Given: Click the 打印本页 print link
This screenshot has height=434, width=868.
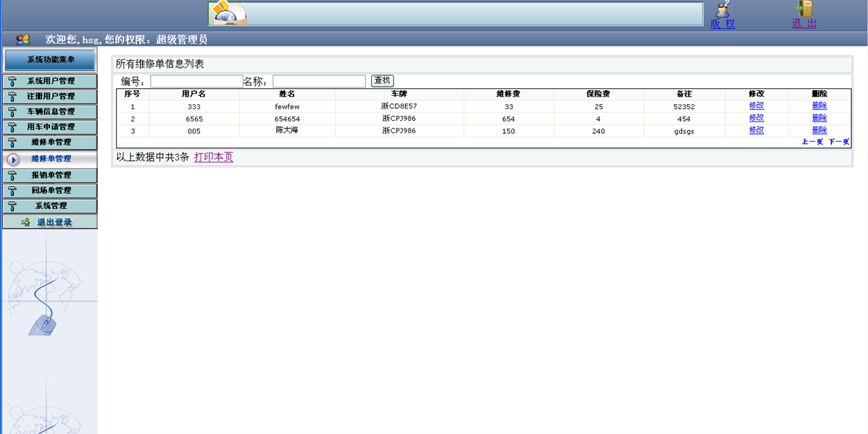Looking at the screenshot, I should pyautogui.click(x=214, y=158).
